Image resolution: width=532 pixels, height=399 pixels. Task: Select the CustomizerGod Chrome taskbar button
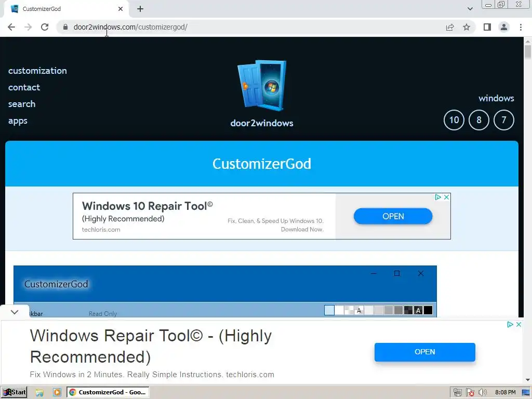108,392
